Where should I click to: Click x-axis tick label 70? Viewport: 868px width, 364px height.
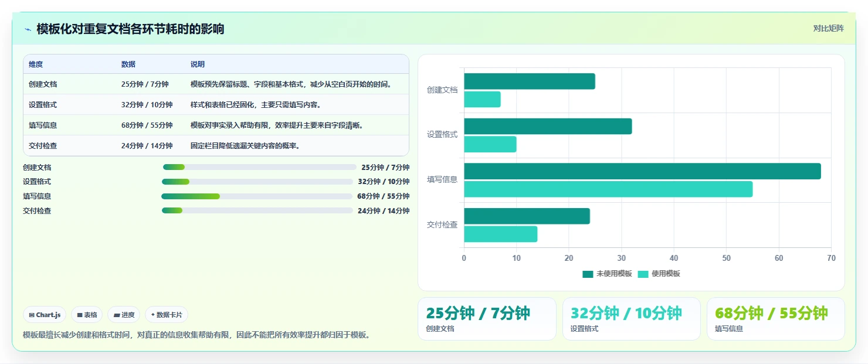[x=831, y=258]
